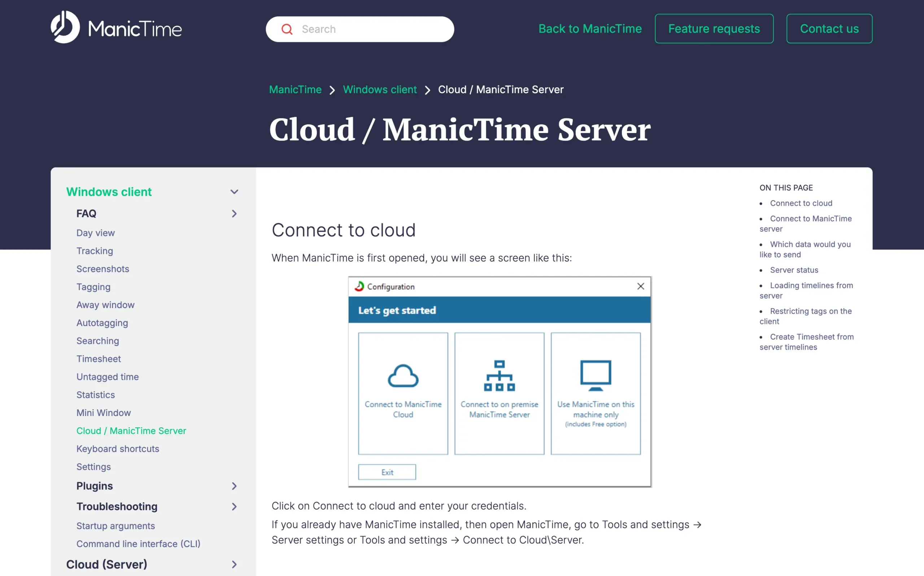Open the Autotagging sidebar page
This screenshot has height=576, width=924.
(102, 323)
